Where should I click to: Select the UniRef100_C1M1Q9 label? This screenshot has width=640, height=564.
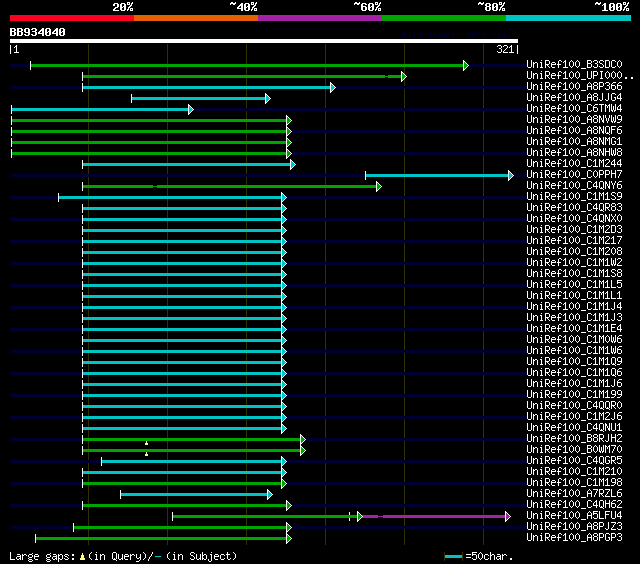(574, 362)
